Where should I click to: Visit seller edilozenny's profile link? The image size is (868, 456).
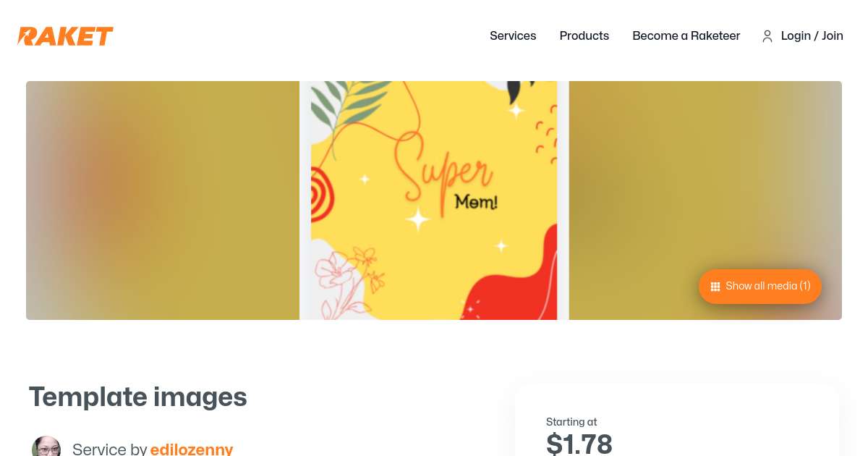pos(191,449)
